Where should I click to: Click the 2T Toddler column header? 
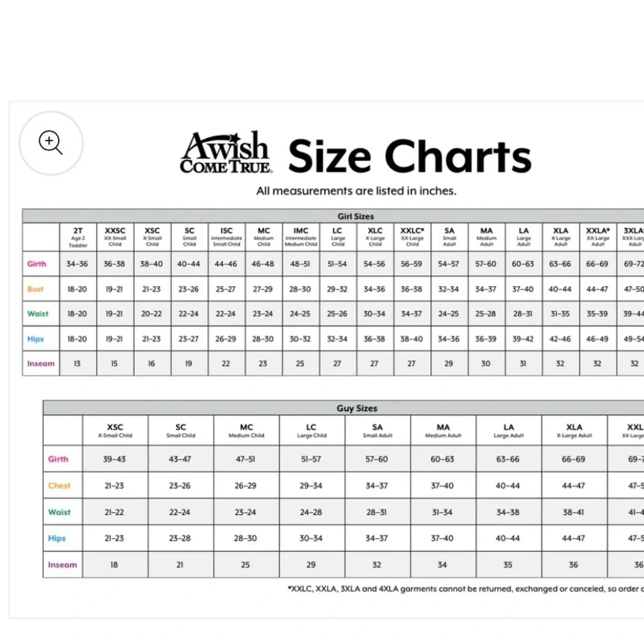[x=78, y=238]
